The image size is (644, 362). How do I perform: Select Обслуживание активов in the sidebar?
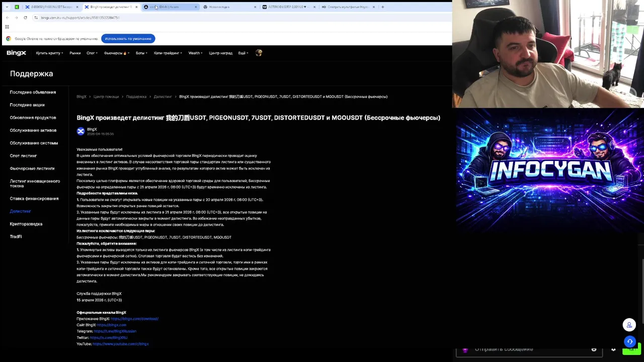[x=33, y=130]
